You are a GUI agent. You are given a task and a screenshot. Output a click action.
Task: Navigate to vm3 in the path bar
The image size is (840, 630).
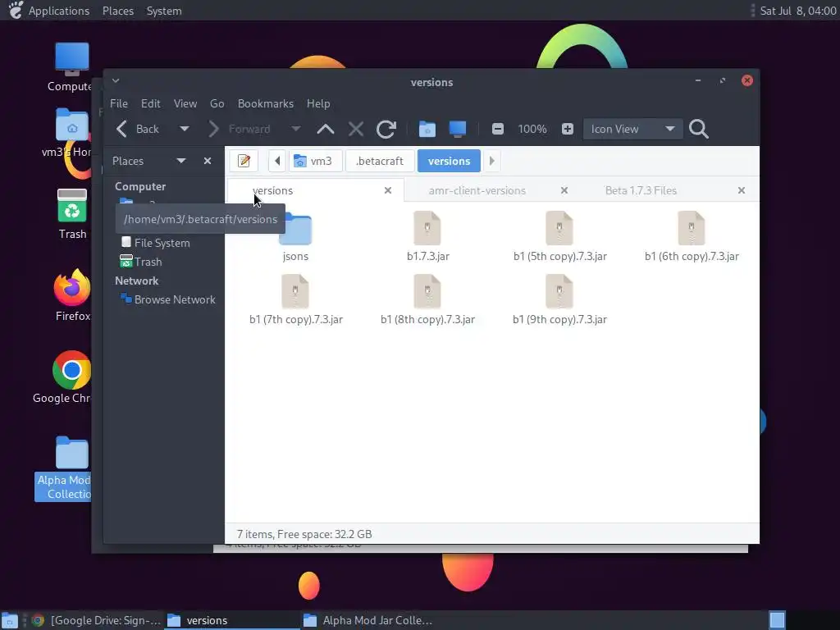coord(315,161)
